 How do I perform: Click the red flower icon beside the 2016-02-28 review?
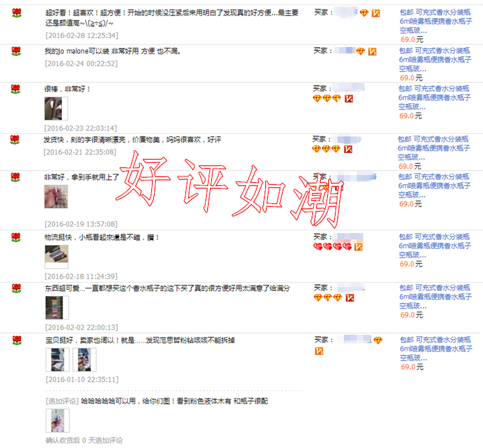pyautogui.click(x=17, y=13)
